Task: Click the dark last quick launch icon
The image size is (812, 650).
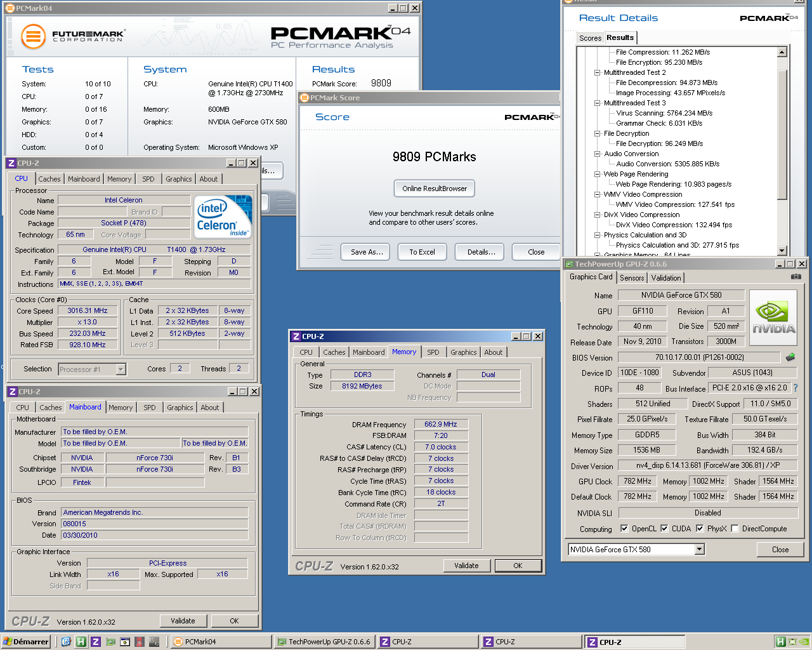Action: pos(154,642)
